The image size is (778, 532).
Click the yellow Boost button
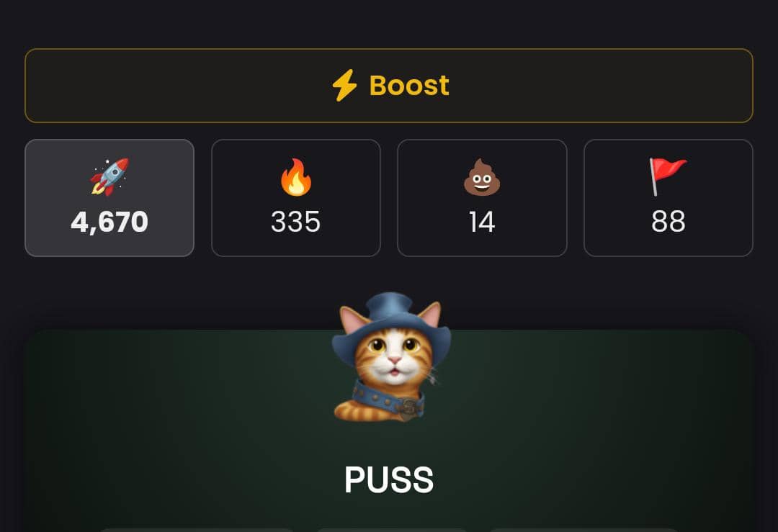(389, 85)
